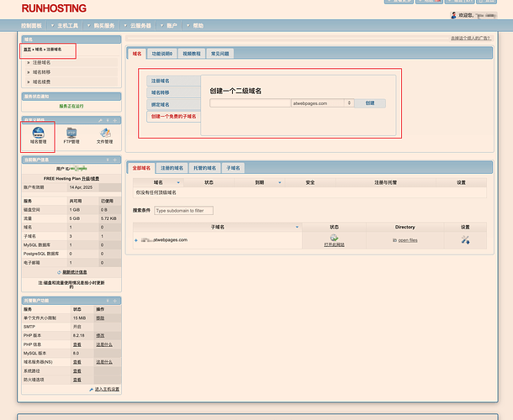The image size is (513, 420).
Task: Switch to the 常见问题 tab
Action: [x=219, y=54]
